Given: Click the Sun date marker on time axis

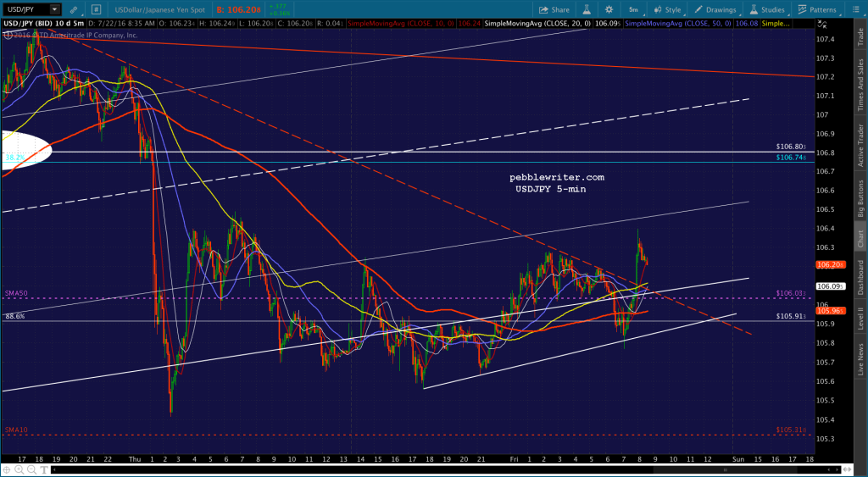Looking at the screenshot, I should click(738, 459).
